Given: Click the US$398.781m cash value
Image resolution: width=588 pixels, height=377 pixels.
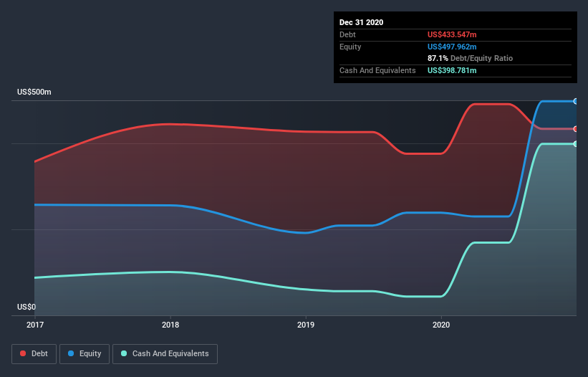Looking at the screenshot, I should pyautogui.click(x=452, y=70).
